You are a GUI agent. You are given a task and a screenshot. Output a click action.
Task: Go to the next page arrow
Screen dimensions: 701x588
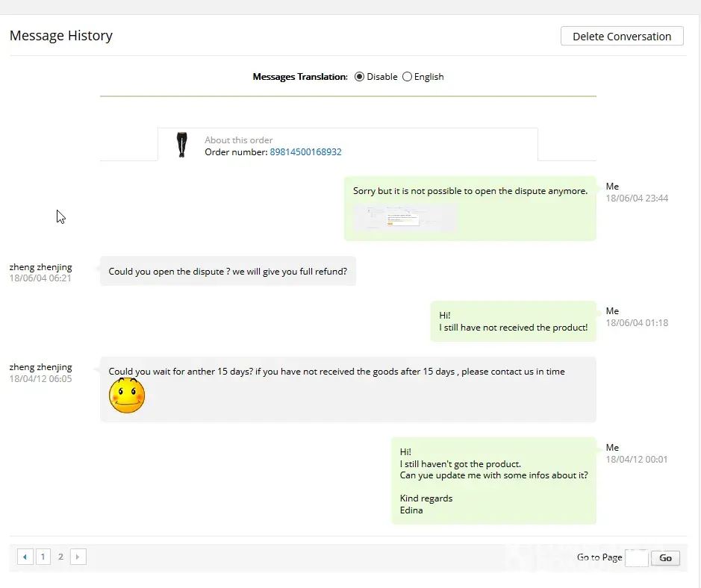(x=78, y=557)
